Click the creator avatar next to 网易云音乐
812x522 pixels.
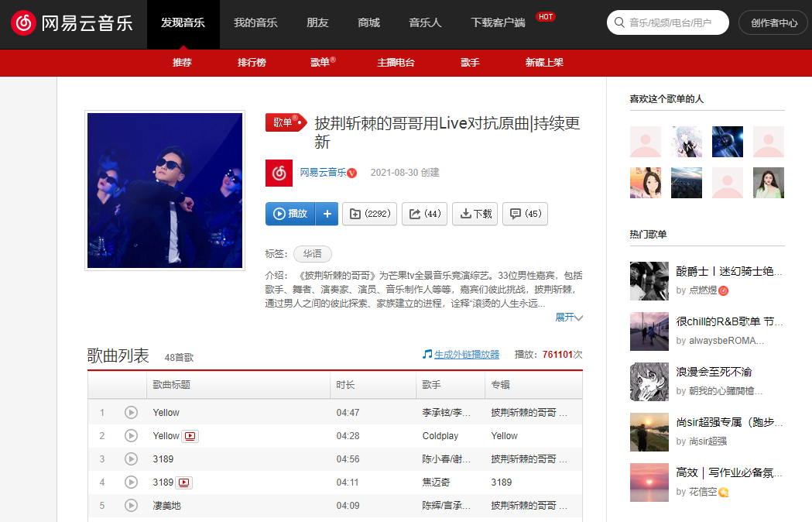click(x=279, y=173)
